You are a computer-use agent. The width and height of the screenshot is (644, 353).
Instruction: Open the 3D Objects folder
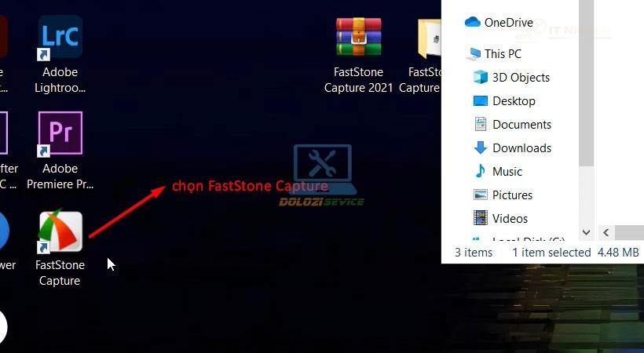pos(520,78)
